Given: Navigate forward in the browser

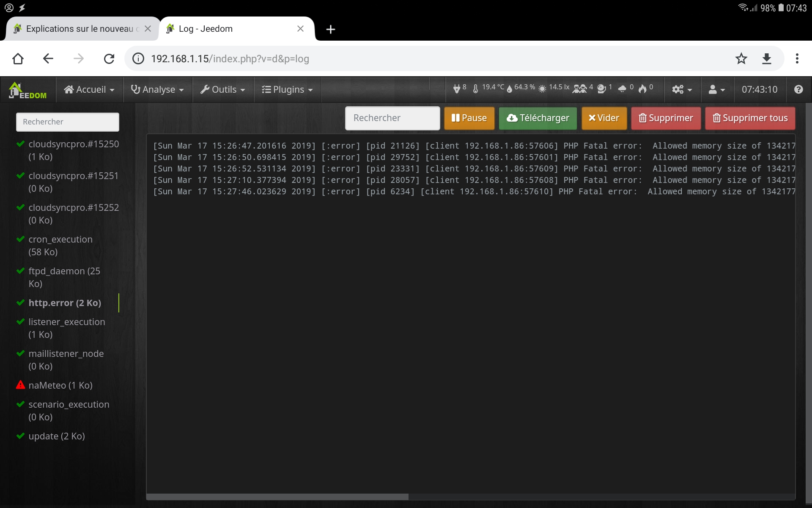Looking at the screenshot, I should click(79, 58).
